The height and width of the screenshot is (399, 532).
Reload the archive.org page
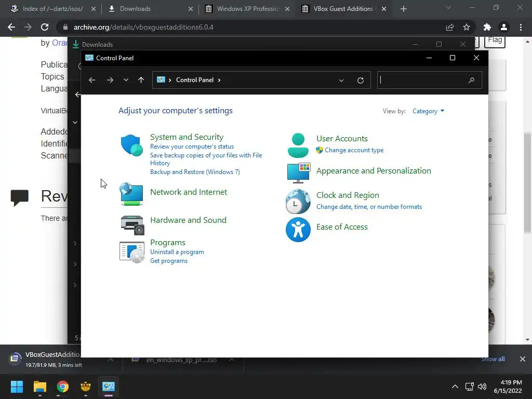(45, 27)
